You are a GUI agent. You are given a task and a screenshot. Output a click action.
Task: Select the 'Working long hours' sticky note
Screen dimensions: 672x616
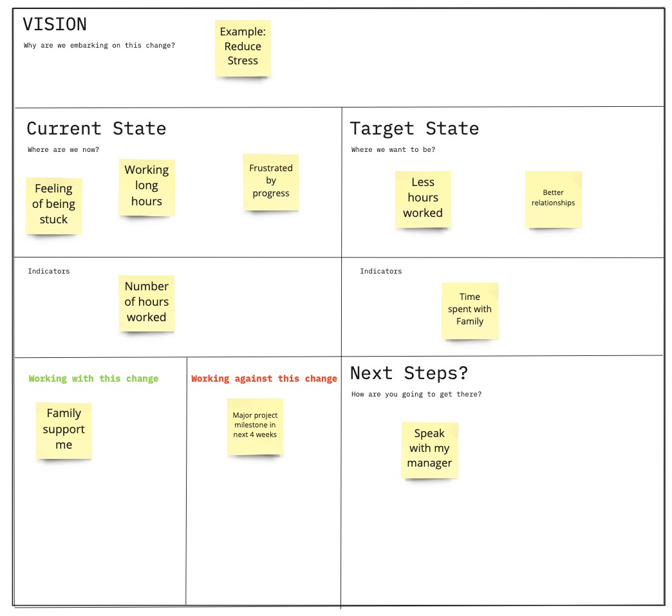point(147,187)
